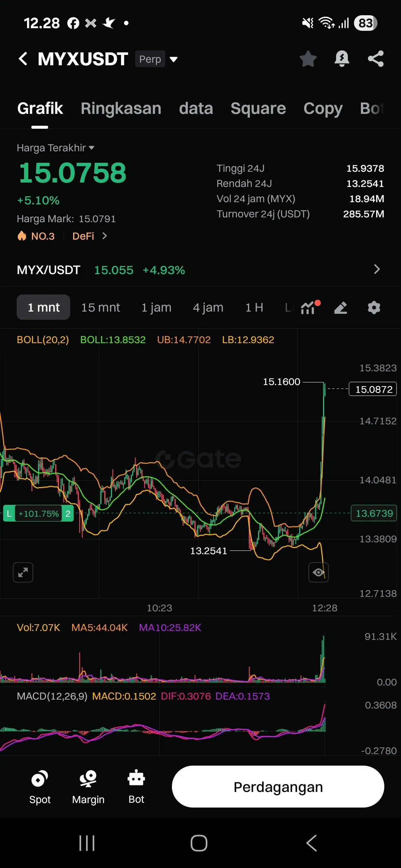Switch to the Grafik tab

click(40, 108)
